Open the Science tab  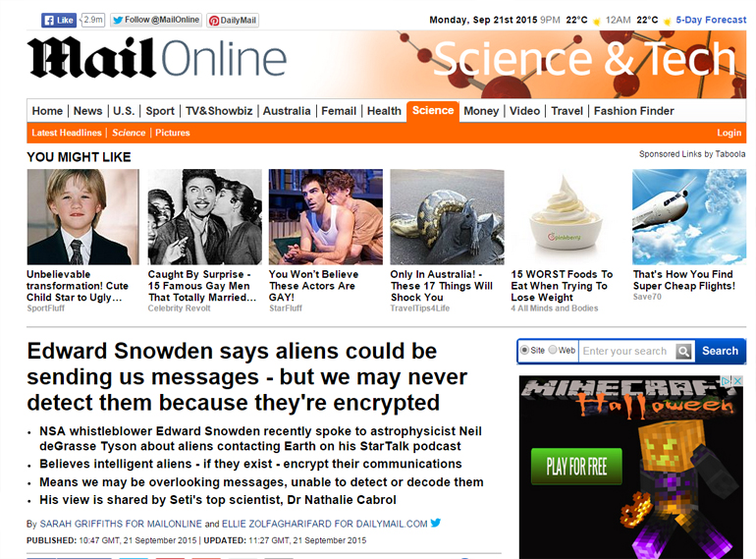coord(432,111)
